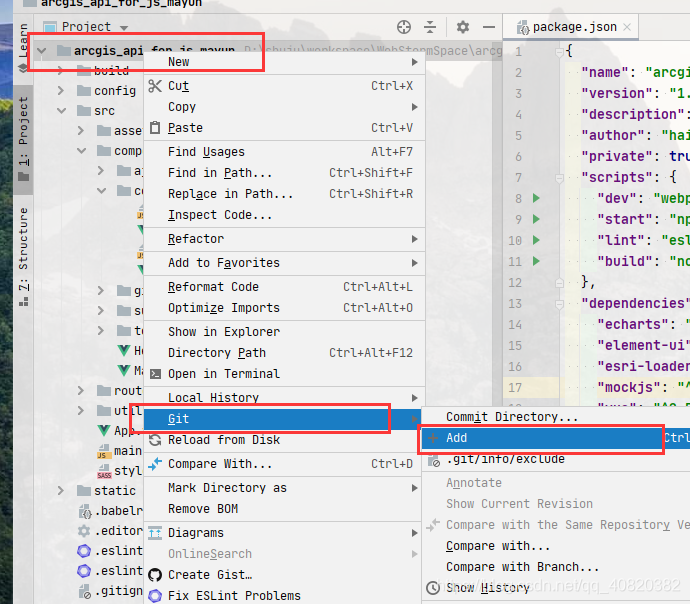
Task: Select Show History in Git submenu
Action: click(556, 588)
